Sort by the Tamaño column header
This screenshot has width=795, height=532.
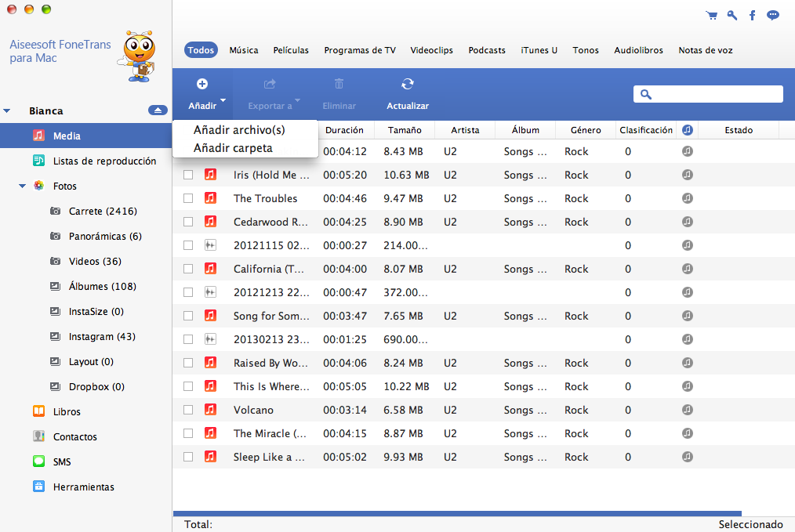(405, 130)
